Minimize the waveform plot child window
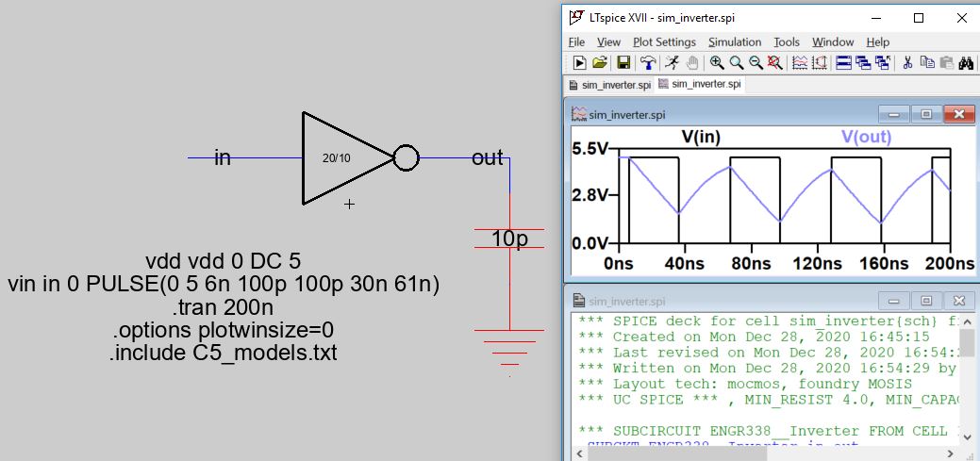This screenshot has width=980, height=461. coord(894,114)
